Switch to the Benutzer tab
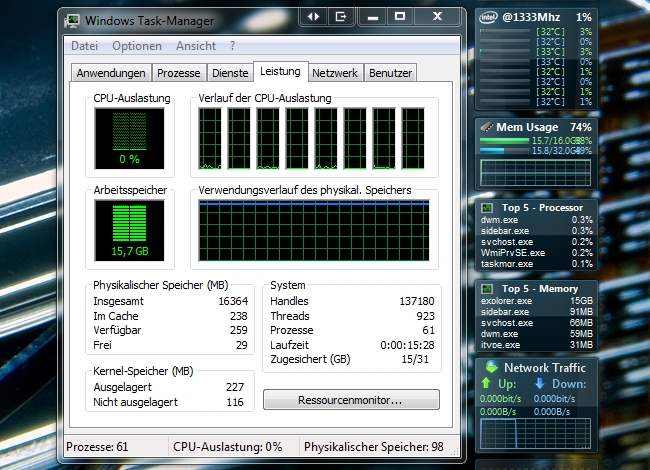 pyautogui.click(x=390, y=73)
